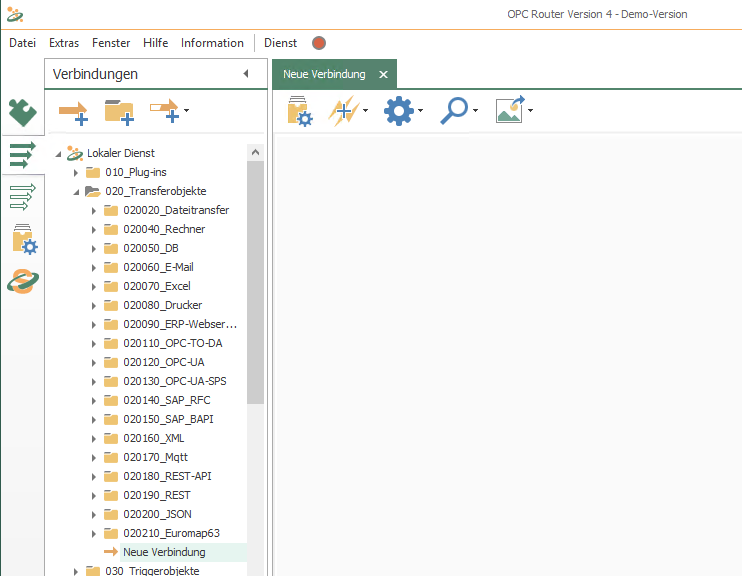Click the red Dienst status indicator
Image resolution: width=742 pixels, height=576 pixels.
click(x=319, y=43)
